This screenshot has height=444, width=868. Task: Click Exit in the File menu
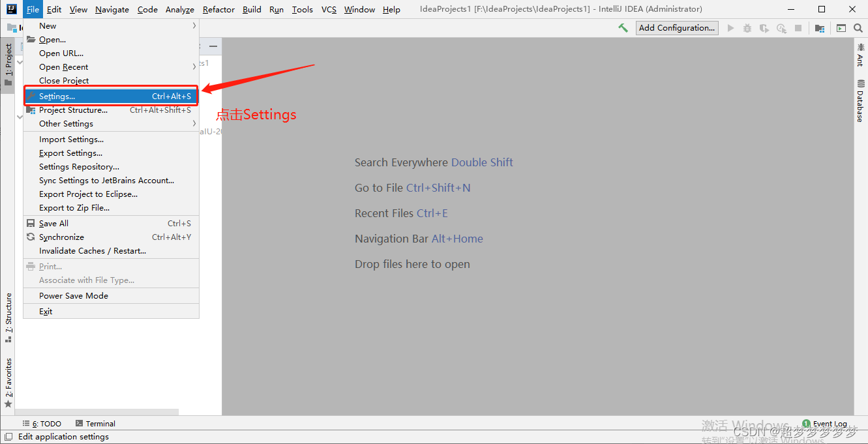[111, 312]
